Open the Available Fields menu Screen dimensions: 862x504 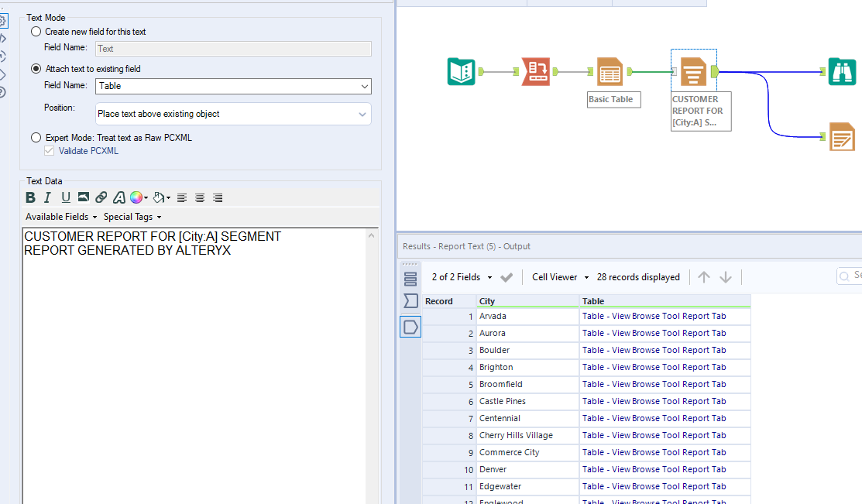click(57, 217)
